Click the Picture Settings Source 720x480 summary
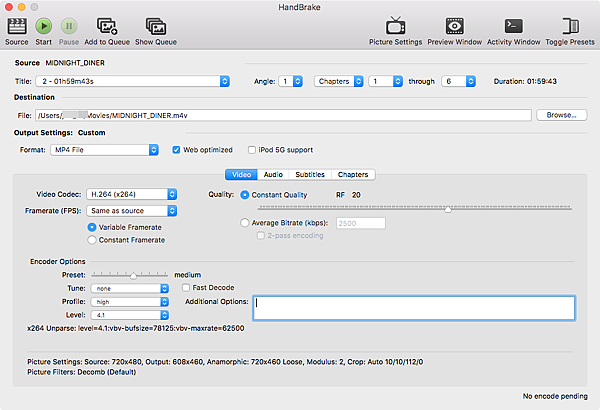 point(225,362)
